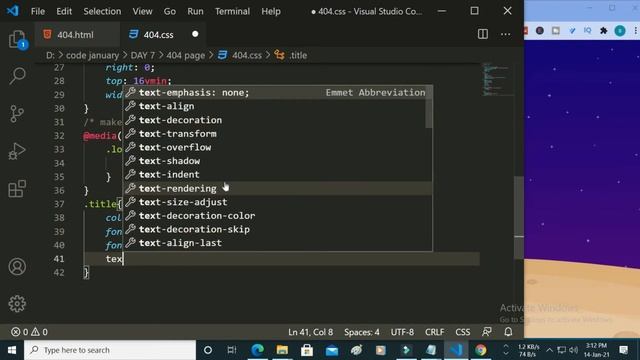Screen dimensions: 640x360
Task: Click the Windows taskbar search box
Action: (x=110, y=350)
